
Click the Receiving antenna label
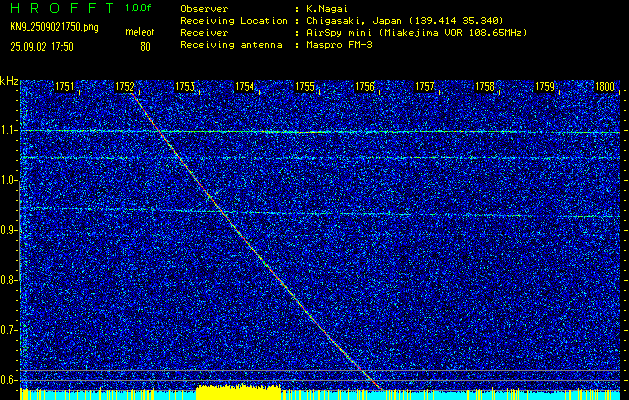point(231,45)
